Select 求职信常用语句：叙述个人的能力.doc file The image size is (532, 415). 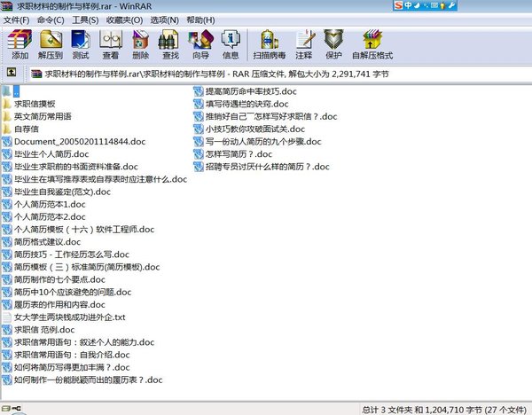coord(78,342)
